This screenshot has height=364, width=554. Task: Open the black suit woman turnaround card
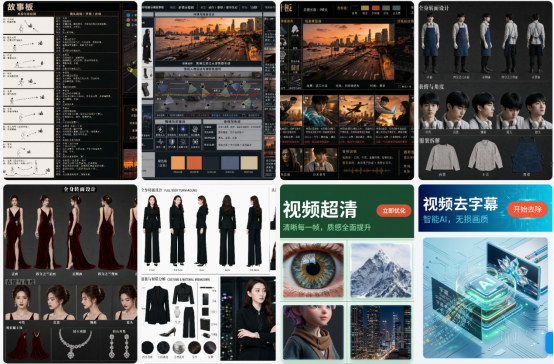click(x=208, y=274)
